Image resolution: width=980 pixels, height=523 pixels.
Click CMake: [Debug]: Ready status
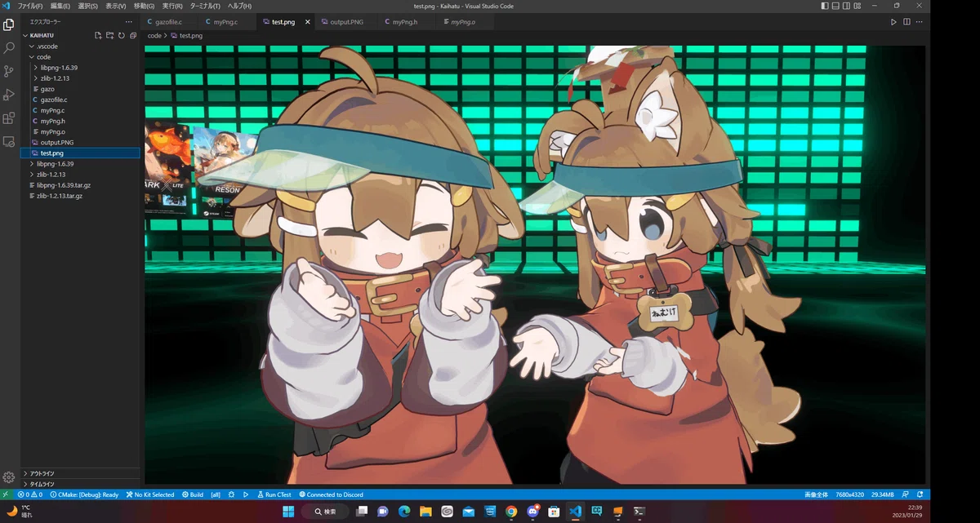click(84, 494)
